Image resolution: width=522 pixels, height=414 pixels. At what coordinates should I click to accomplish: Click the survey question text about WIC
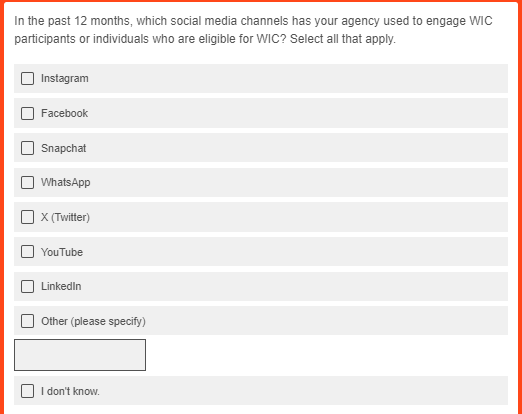(253, 30)
